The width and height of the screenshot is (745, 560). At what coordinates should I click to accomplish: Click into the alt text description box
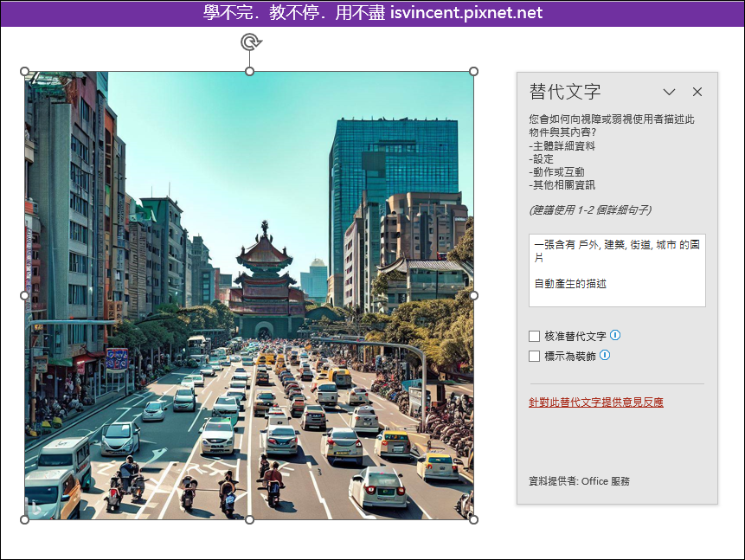617,270
